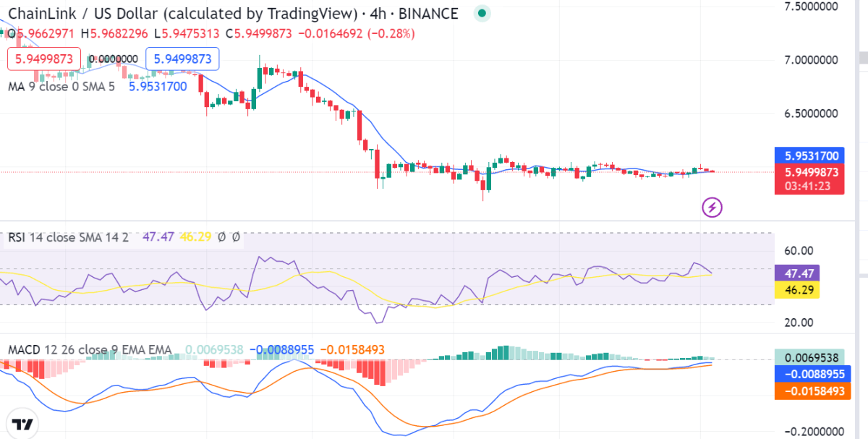Viewport: 868px width, 439px height.
Task: Click the 6.5000000 price axis level
Action: pyautogui.click(x=811, y=114)
